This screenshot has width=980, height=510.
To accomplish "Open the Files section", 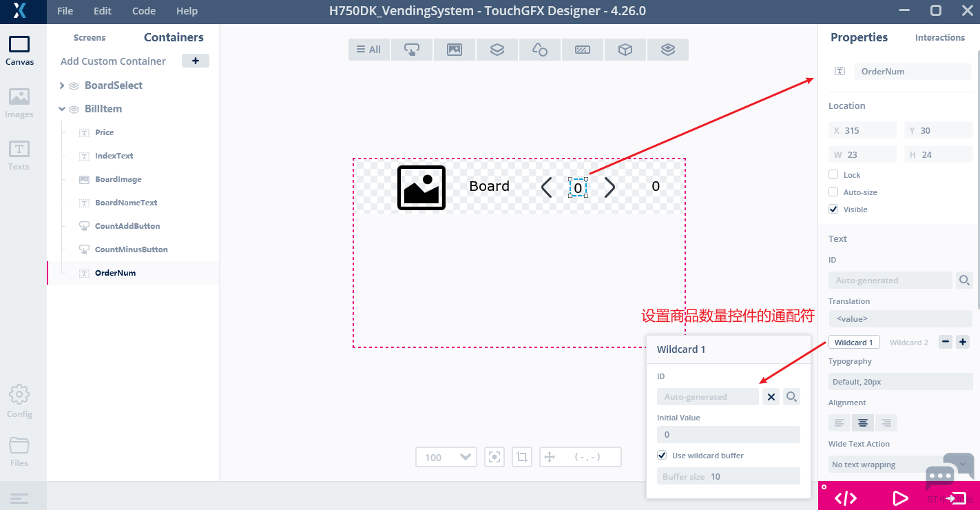I will tap(19, 452).
